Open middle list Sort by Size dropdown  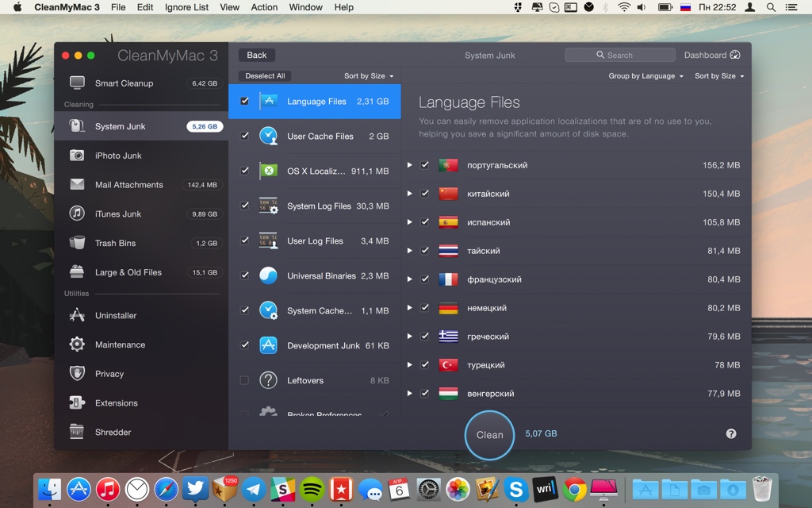point(369,75)
